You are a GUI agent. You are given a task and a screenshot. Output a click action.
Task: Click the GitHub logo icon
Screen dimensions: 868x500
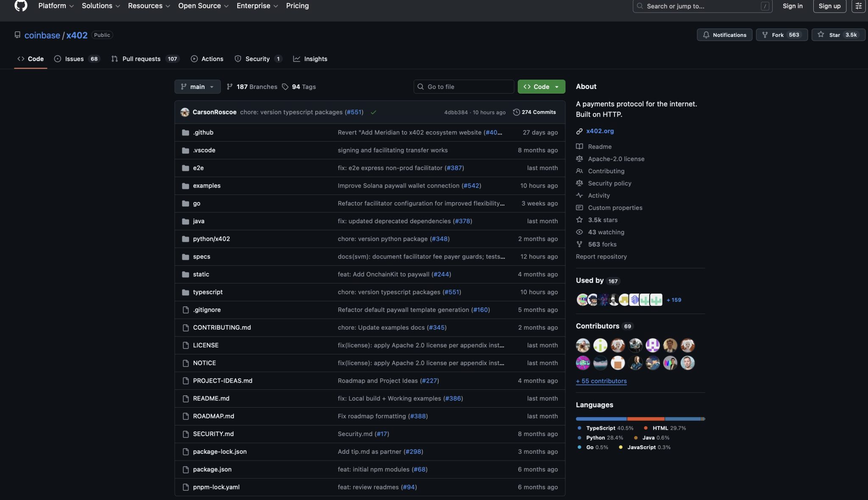pos(21,6)
